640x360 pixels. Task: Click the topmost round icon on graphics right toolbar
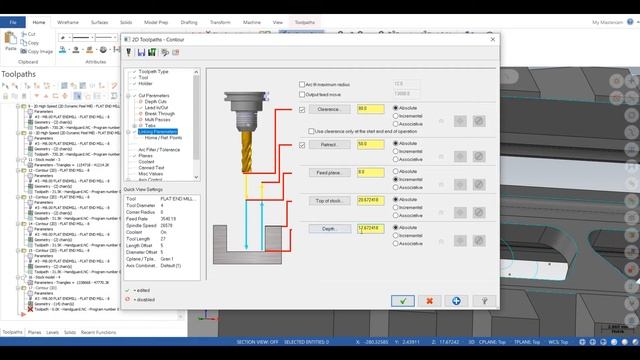pos(616,81)
